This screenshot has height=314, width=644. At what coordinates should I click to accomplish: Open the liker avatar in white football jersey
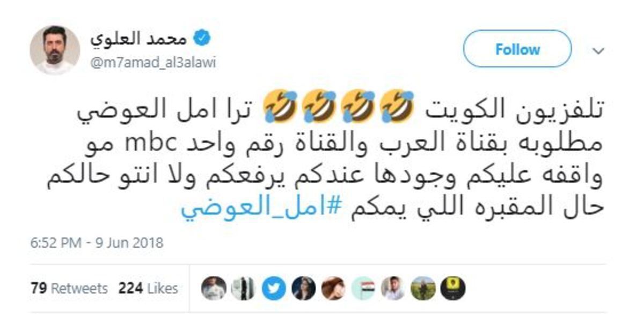coord(214,289)
